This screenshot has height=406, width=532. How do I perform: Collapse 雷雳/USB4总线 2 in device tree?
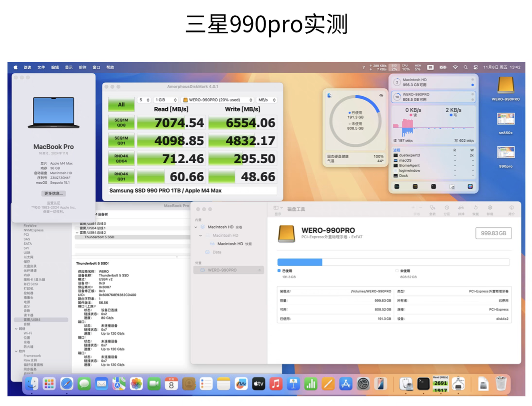pos(77,233)
